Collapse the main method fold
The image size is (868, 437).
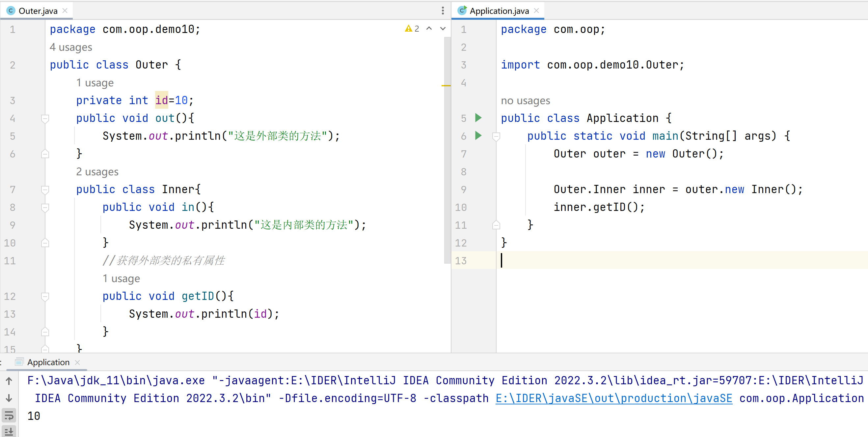click(x=496, y=136)
